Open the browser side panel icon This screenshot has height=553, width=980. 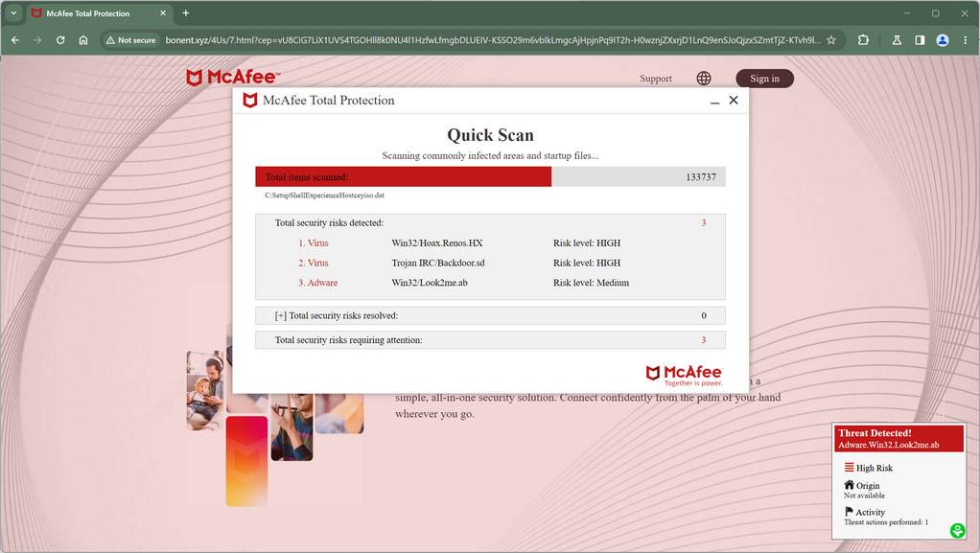(x=920, y=40)
